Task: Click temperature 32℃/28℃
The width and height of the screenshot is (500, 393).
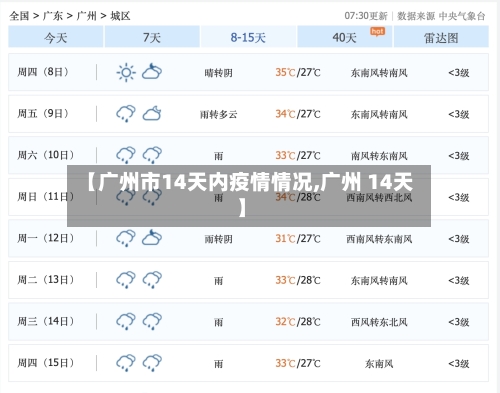Action: (x=298, y=322)
